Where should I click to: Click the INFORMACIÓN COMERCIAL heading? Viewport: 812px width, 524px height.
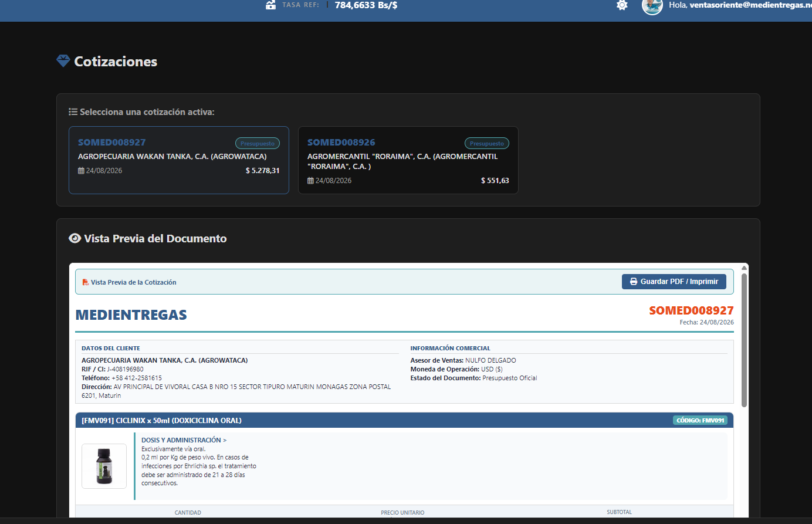(450, 349)
